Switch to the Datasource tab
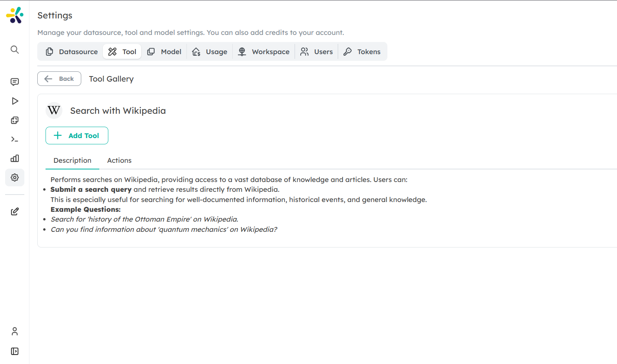617x364 pixels. [x=71, y=52]
